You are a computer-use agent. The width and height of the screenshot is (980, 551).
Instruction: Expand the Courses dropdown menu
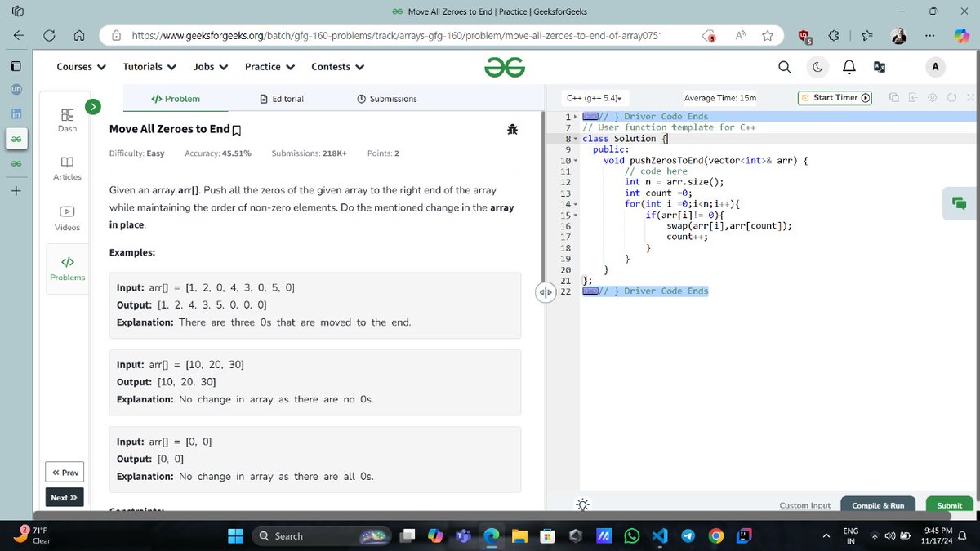click(x=81, y=67)
